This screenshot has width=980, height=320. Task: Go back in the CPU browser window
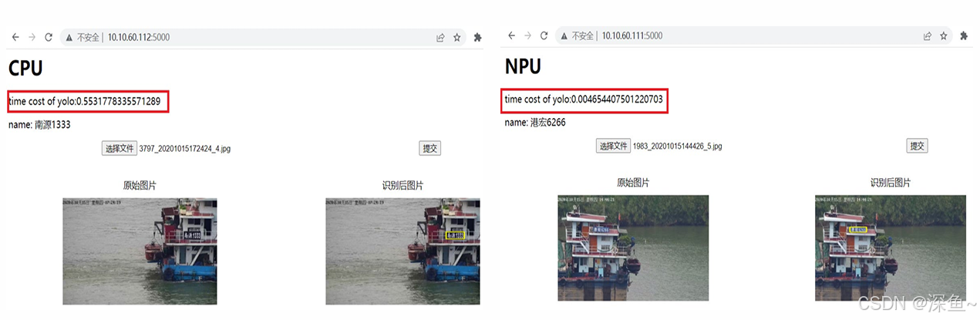[15, 37]
